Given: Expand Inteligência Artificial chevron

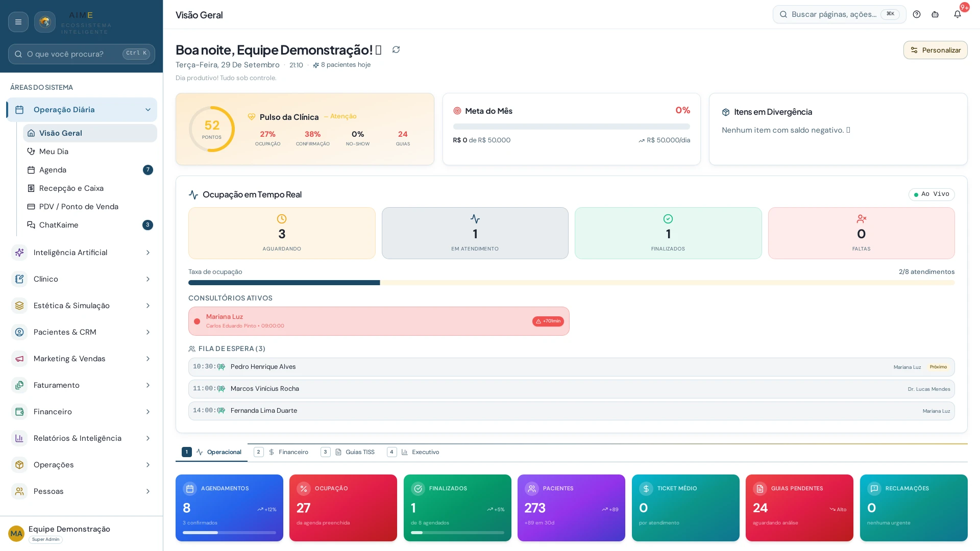Looking at the screenshot, I should point(148,253).
